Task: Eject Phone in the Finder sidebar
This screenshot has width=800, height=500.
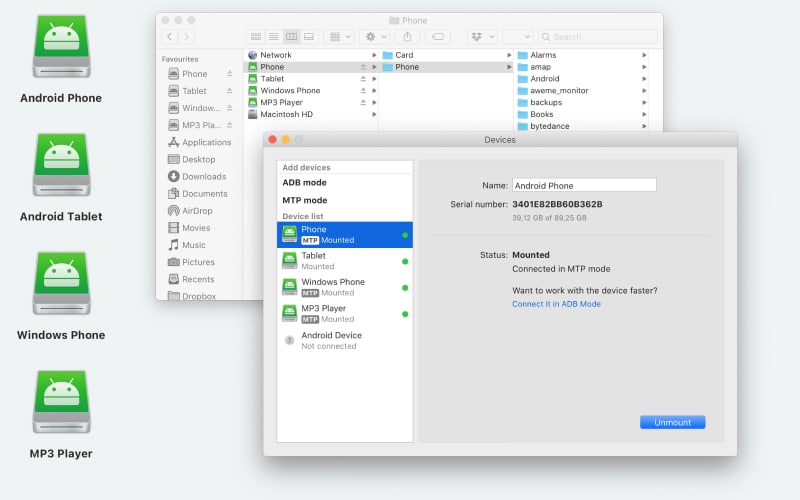Action: coord(230,73)
